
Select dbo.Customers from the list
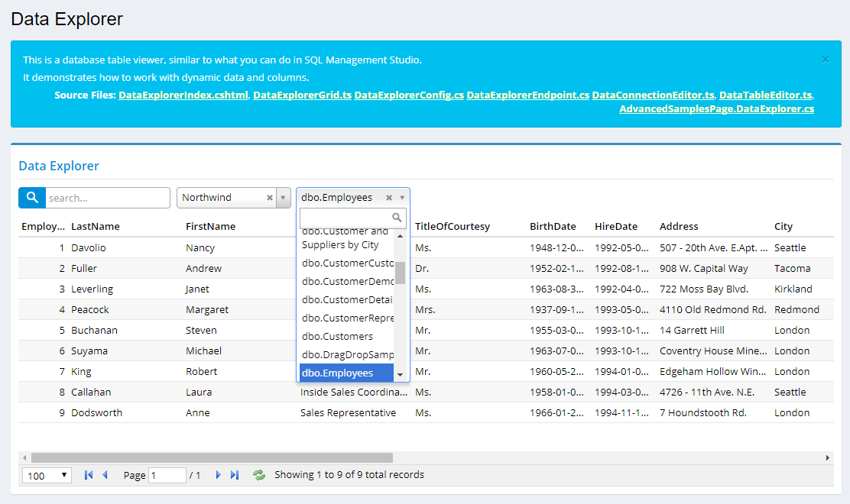click(337, 336)
